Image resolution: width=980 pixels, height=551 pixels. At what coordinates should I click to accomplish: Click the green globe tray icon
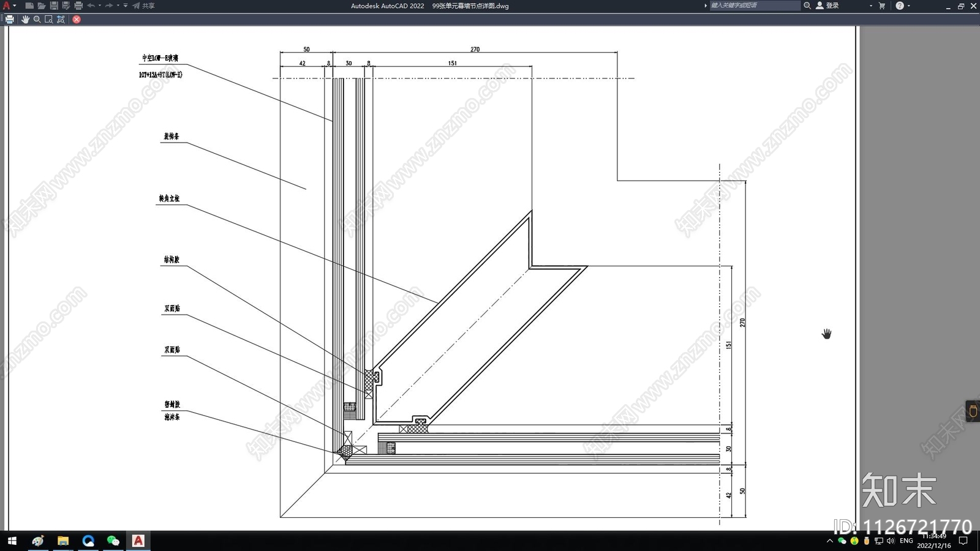coord(854,541)
